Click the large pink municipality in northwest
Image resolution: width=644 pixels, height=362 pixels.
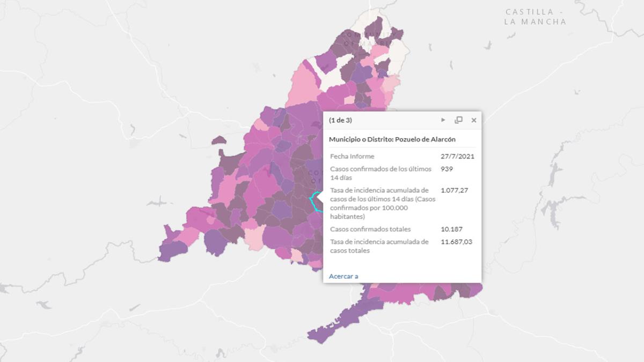pos(303,86)
